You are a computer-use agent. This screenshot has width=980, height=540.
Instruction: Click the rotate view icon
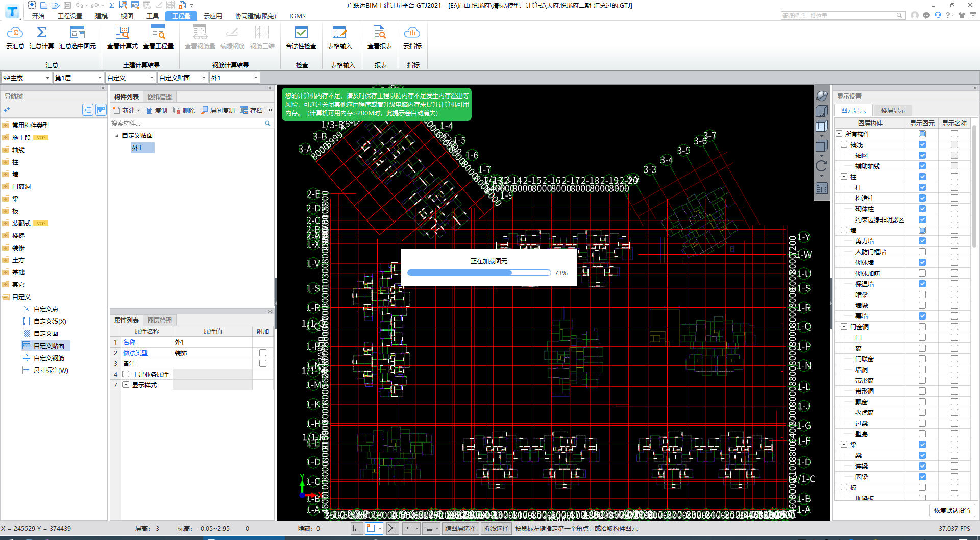point(821,166)
